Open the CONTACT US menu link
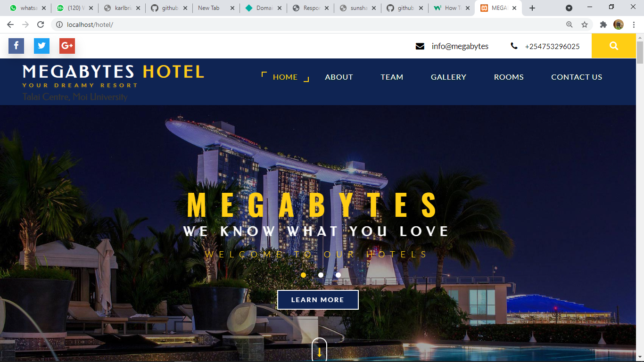Viewport: 644px width, 362px height. [577, 77]
